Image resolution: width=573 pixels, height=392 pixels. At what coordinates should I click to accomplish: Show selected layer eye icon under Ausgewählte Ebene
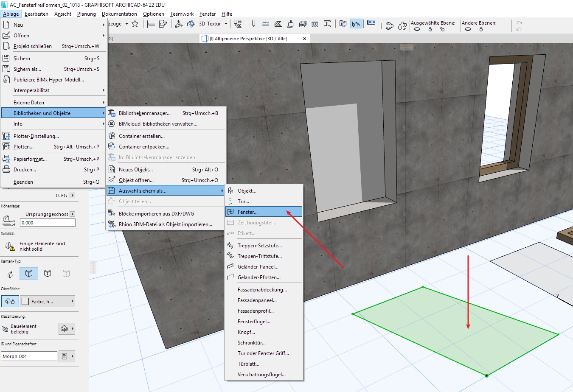point(417,29)
